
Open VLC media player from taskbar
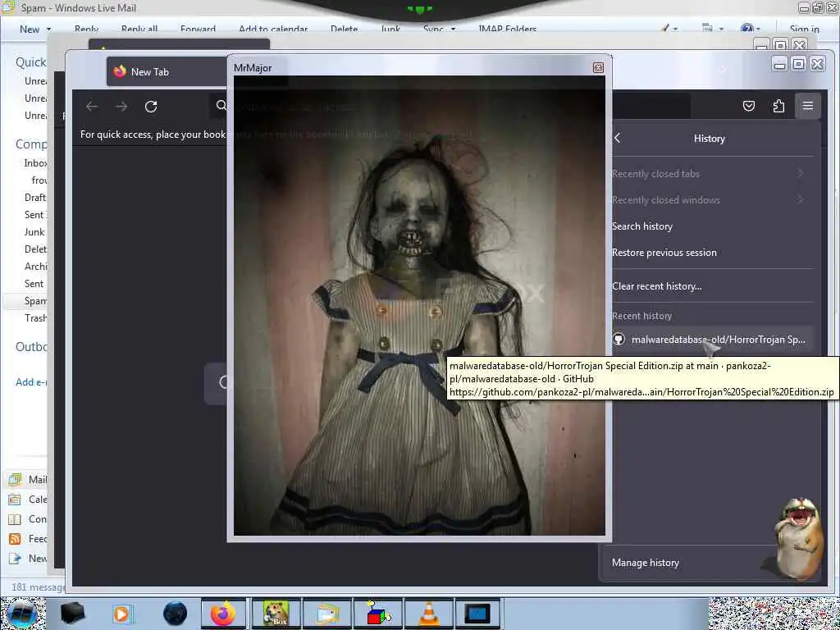click(x=428, y=614)
